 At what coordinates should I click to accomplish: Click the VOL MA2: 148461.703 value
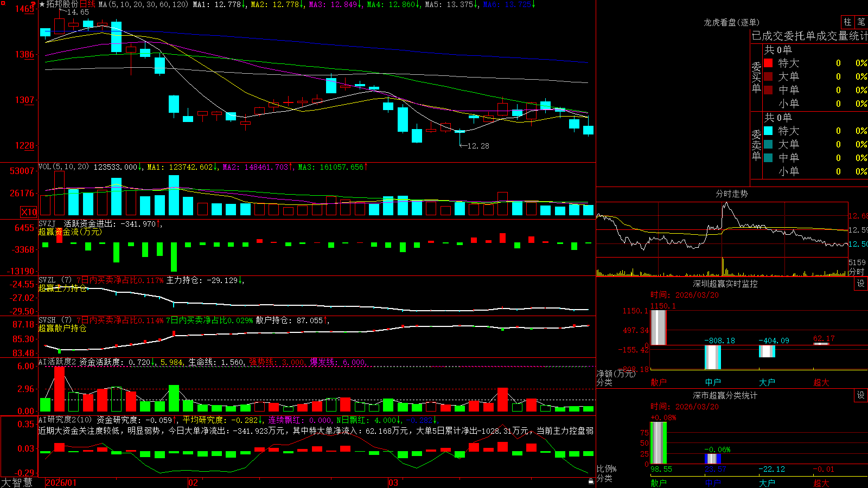click(258, 167)
